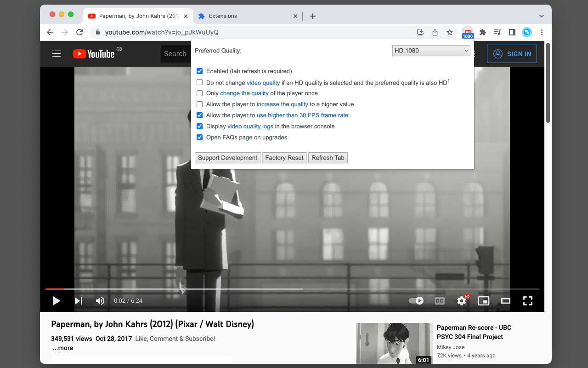The height and width of the screenshot is (368, 588).
Task: Click the install app icon in address bar
Action: coord(420,32)
